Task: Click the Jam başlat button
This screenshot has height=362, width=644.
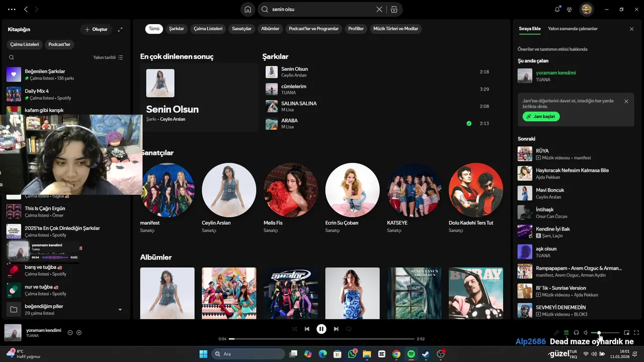Action: tap(541, 116)
